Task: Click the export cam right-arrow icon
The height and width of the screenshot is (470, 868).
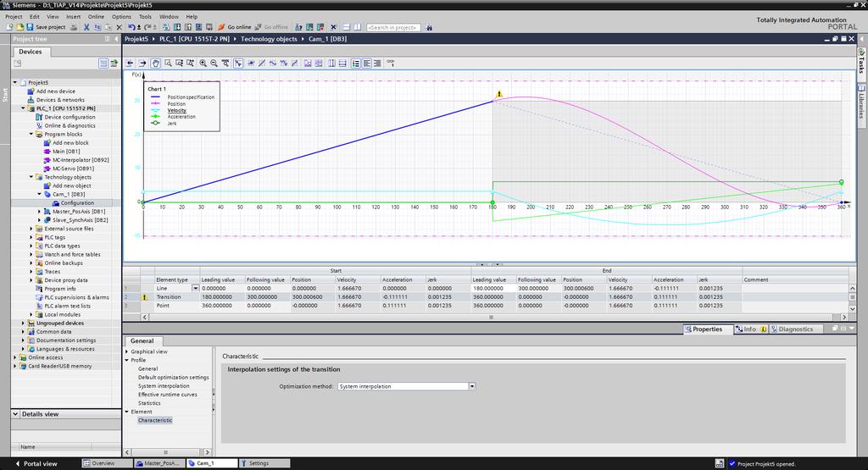Action: point(142,63)
